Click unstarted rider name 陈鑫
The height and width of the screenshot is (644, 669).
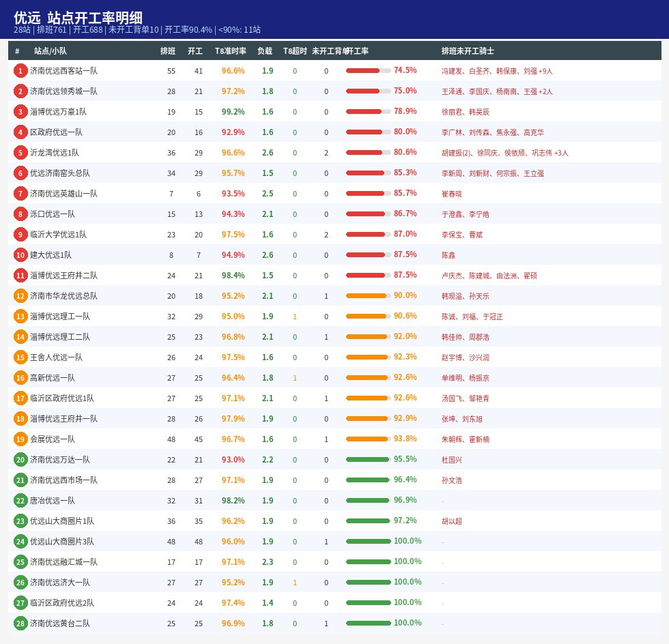click(x=448, y=255)
